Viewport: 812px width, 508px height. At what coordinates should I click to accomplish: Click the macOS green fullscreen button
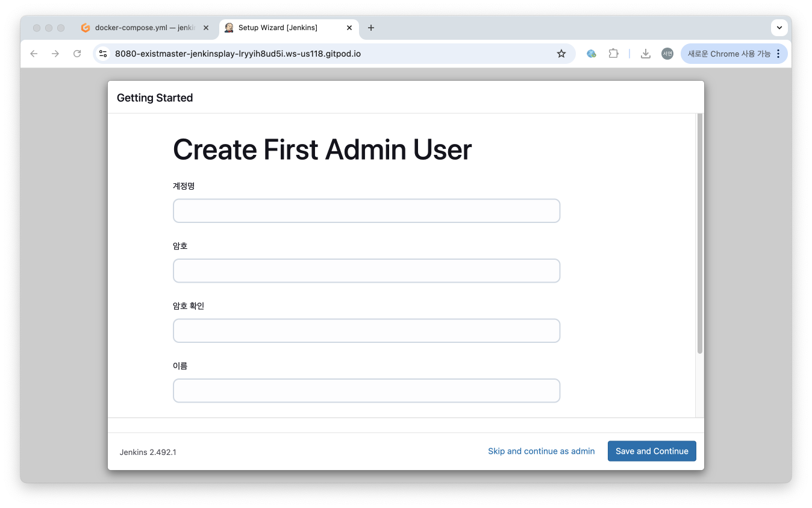click(x=61, y=28)
